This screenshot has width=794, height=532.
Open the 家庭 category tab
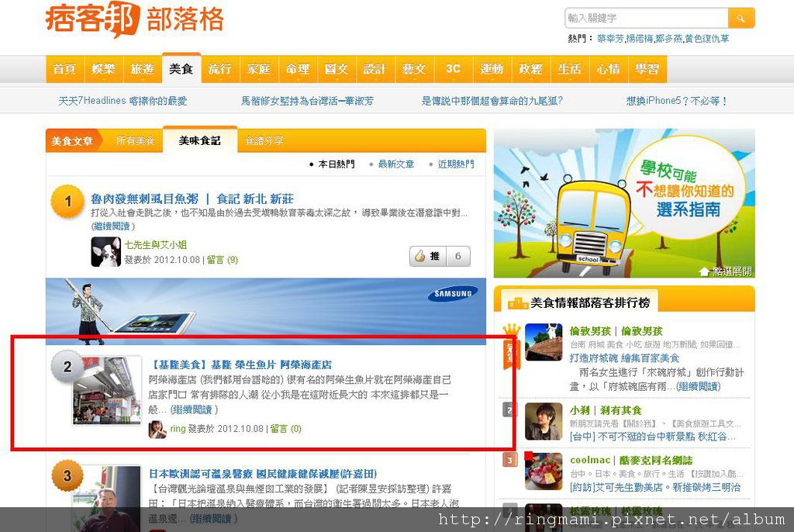259,69
